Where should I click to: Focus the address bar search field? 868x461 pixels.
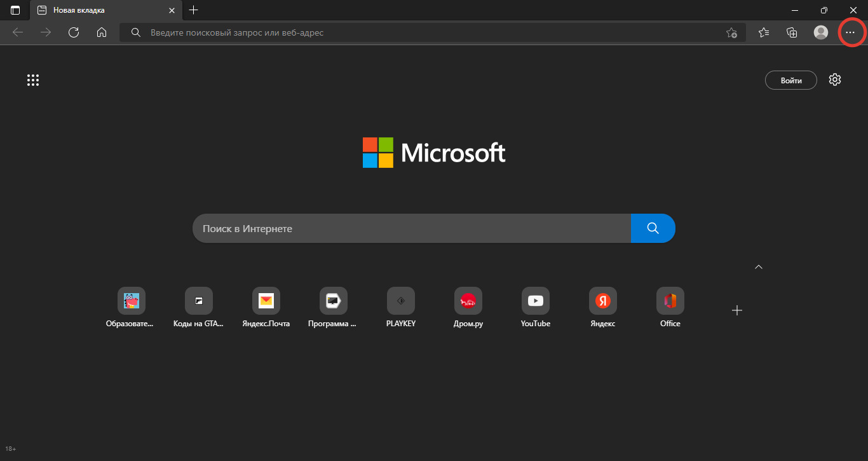click(432, 32)
